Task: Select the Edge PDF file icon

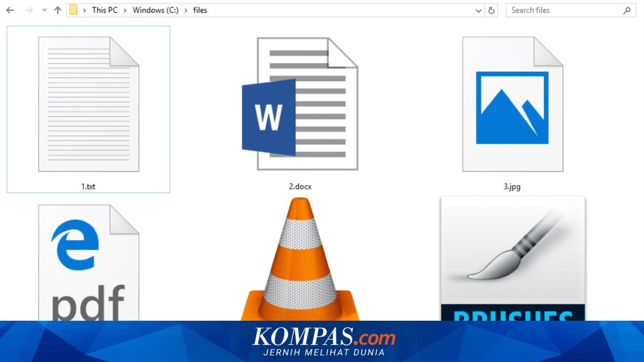Action: (89, 263)
